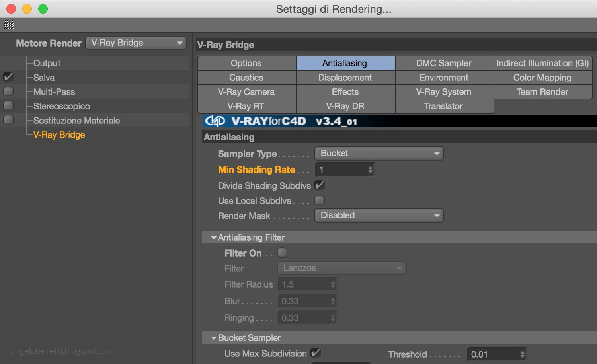Collapse the Bucket Sampler section
597x364 pixels.
click(x=214, y=338)
